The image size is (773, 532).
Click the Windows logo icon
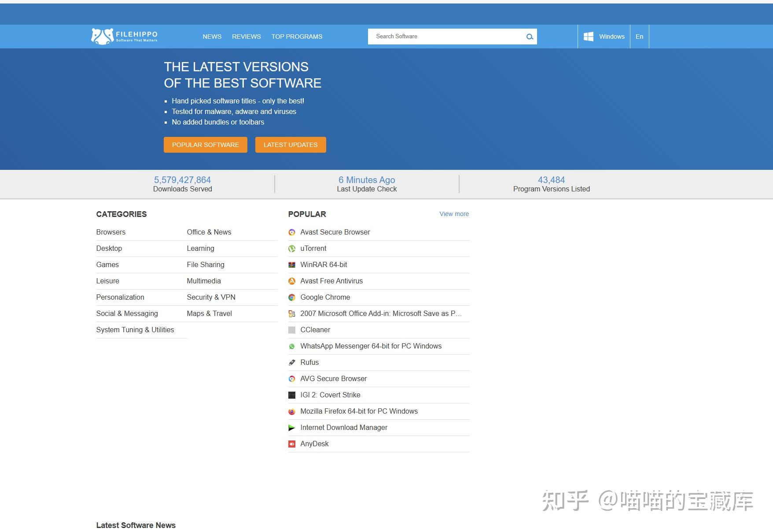589,37
